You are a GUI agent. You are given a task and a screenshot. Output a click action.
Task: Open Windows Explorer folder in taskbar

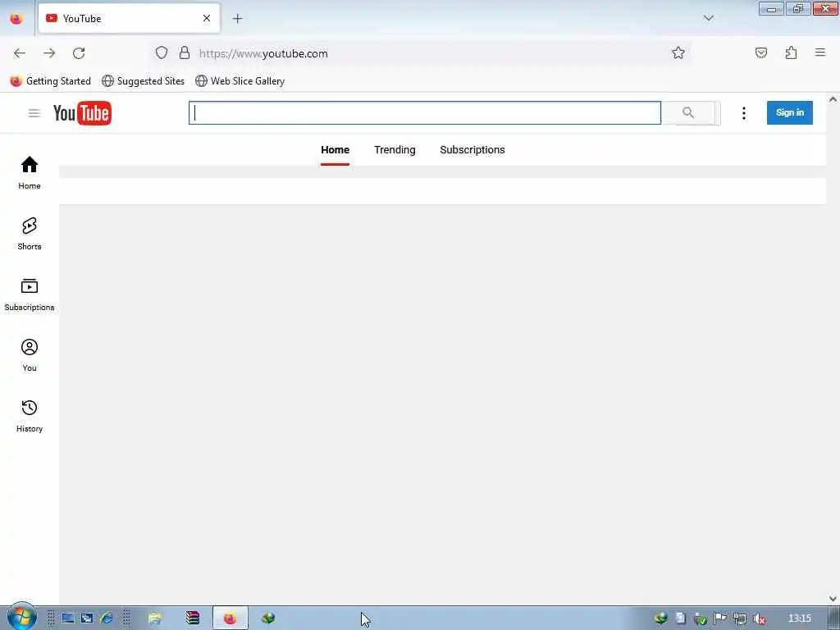(155, 619)
